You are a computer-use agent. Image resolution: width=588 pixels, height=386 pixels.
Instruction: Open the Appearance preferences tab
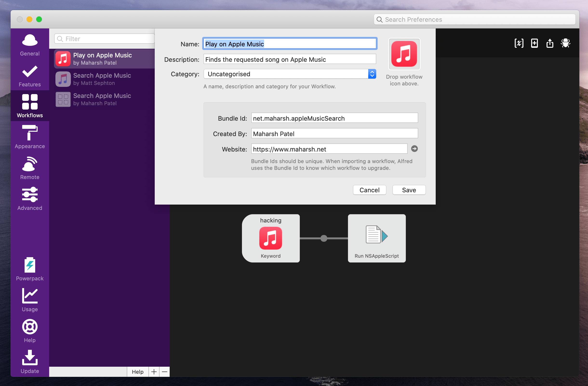(x=30, y=137)
